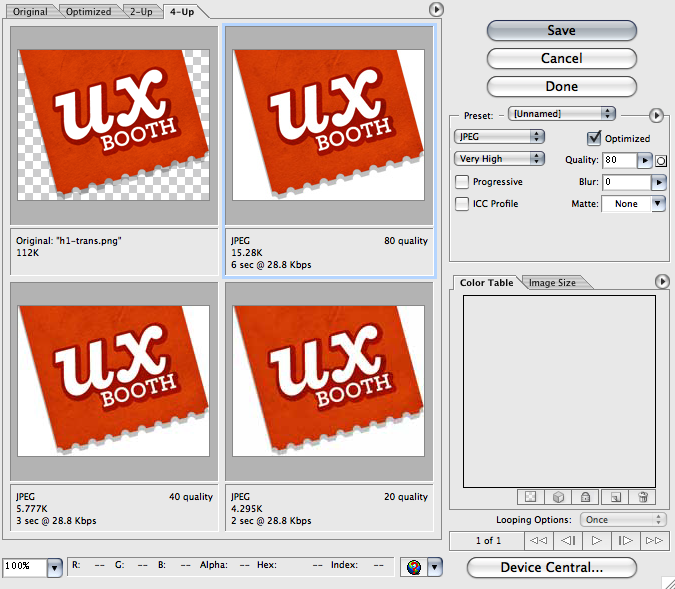Open the Very High quality level dropdown
The height and width of the screenshot is (589, 675).
pos(499,158)
